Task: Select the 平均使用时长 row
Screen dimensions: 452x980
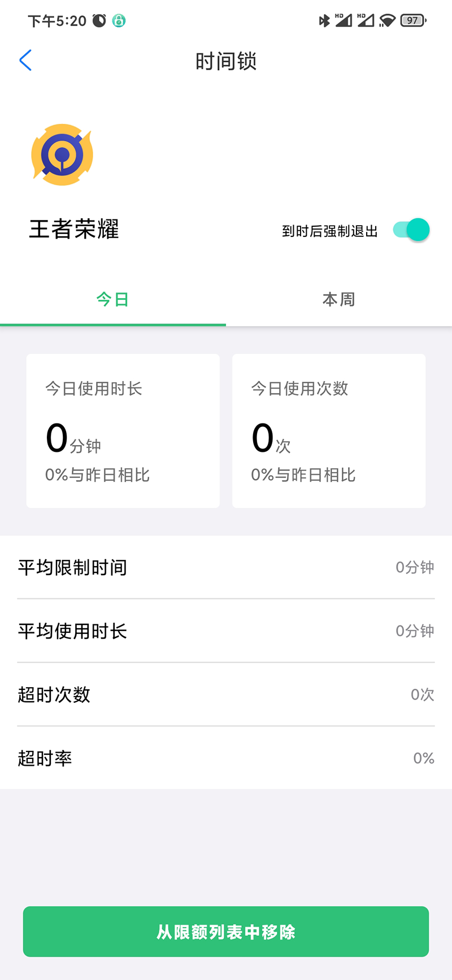Action: [x=226, y=631]
